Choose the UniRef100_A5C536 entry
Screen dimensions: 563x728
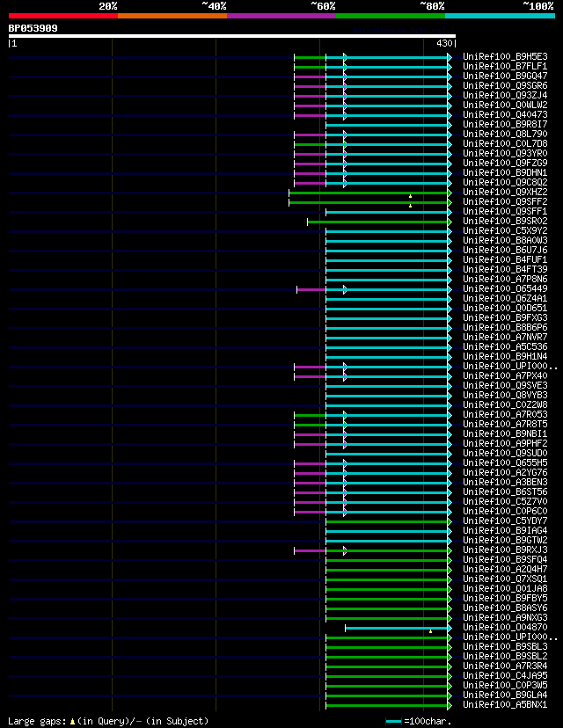pos(506,346)
